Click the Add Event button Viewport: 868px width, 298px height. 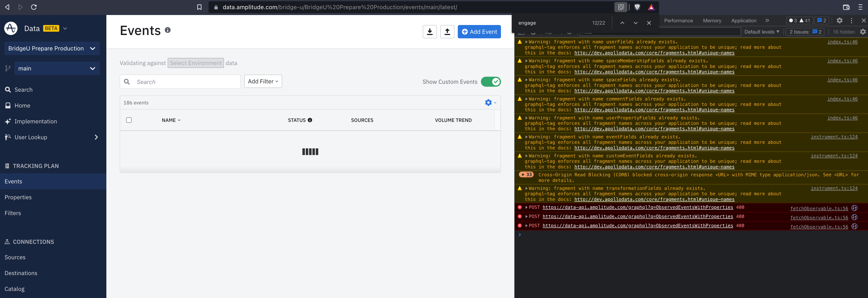479,32
